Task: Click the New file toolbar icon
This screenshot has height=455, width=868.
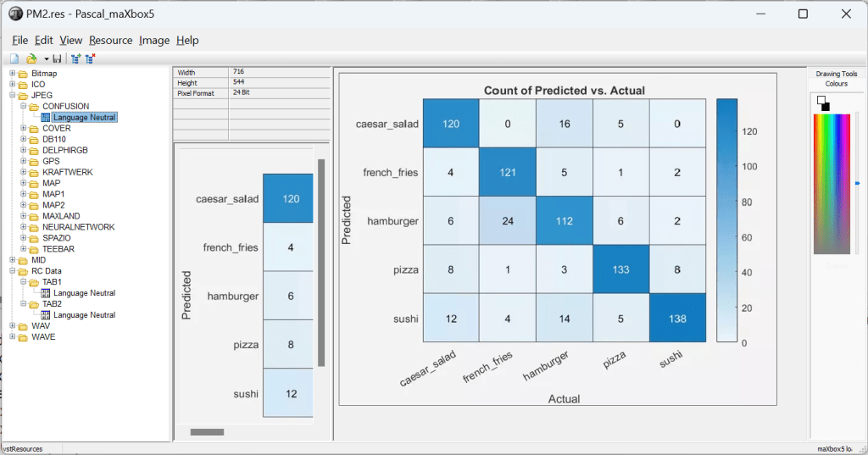Action: coord(14,58)
